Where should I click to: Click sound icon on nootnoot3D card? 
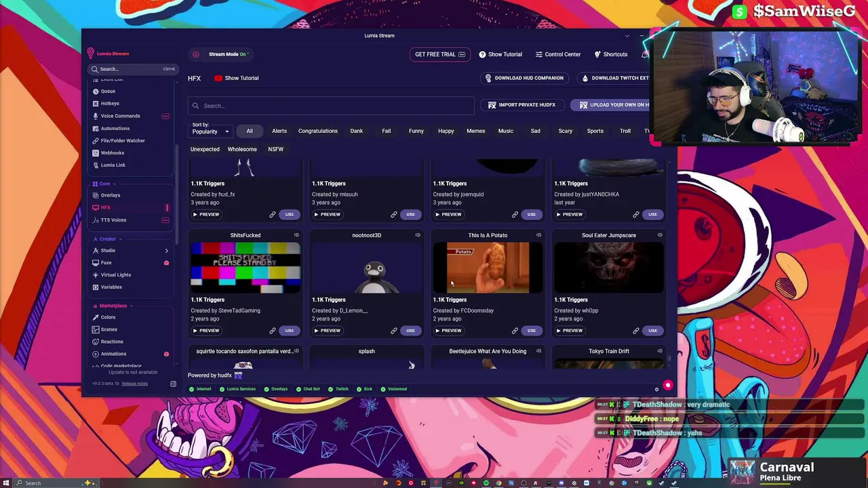point(418,235)
